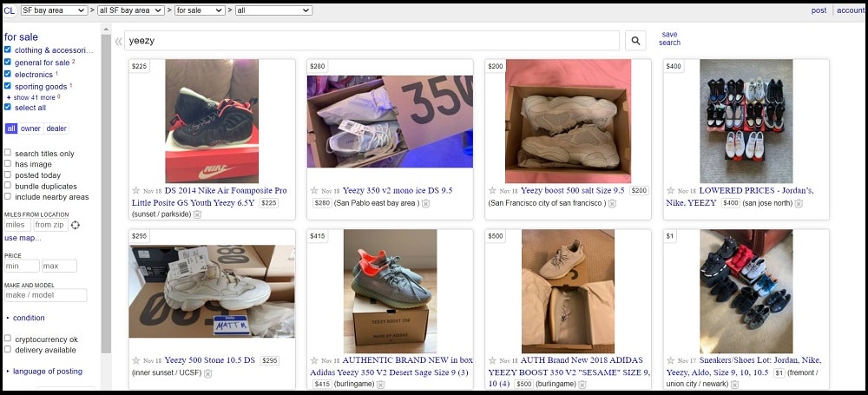
Task: Open the SF bay area region dropdown
Action: click(x=54, y=10)
